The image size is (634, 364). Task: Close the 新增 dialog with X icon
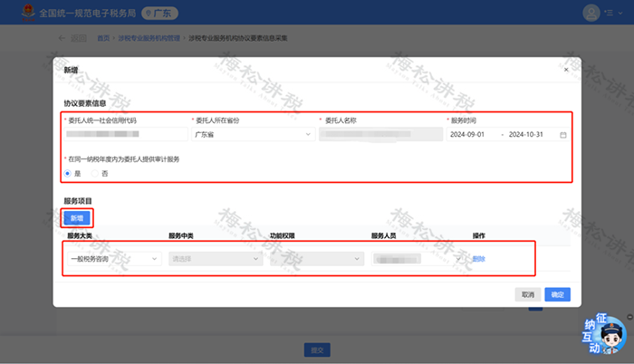566,70
